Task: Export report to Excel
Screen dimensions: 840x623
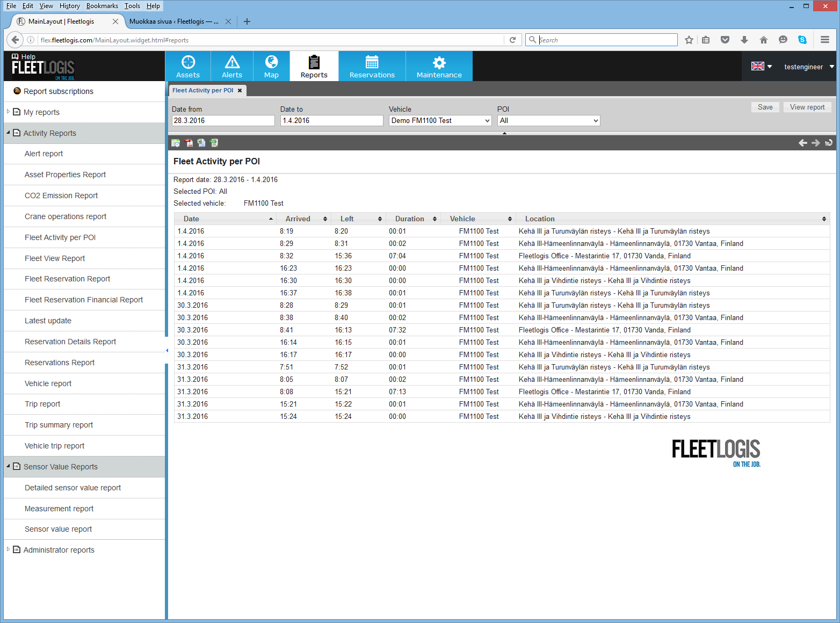Action: tap(201, 143)
